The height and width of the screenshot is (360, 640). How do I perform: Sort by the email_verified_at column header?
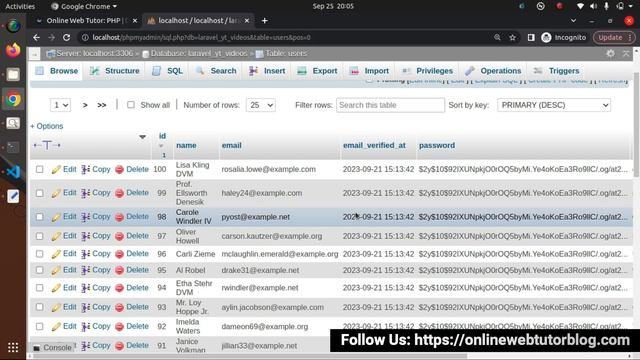click(x=374, y=145)
